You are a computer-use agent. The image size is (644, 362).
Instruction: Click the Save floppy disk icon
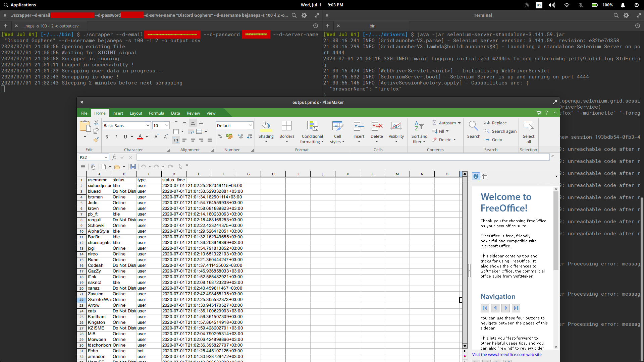click(x=133, y=167)
